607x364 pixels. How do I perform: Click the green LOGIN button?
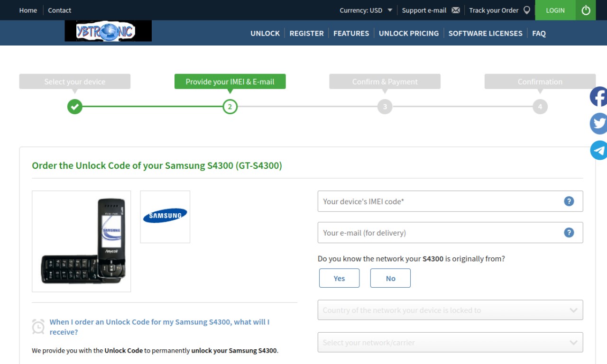(555, 10)
